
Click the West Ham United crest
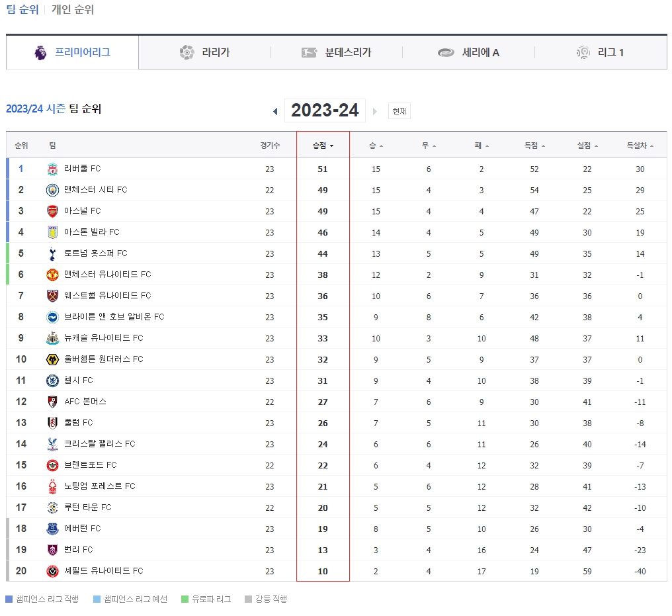(x=52, y=296)
